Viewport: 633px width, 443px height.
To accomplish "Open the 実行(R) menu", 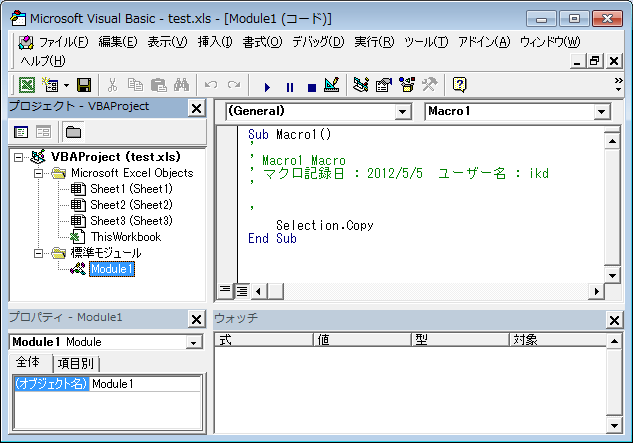I will (374, 42).
